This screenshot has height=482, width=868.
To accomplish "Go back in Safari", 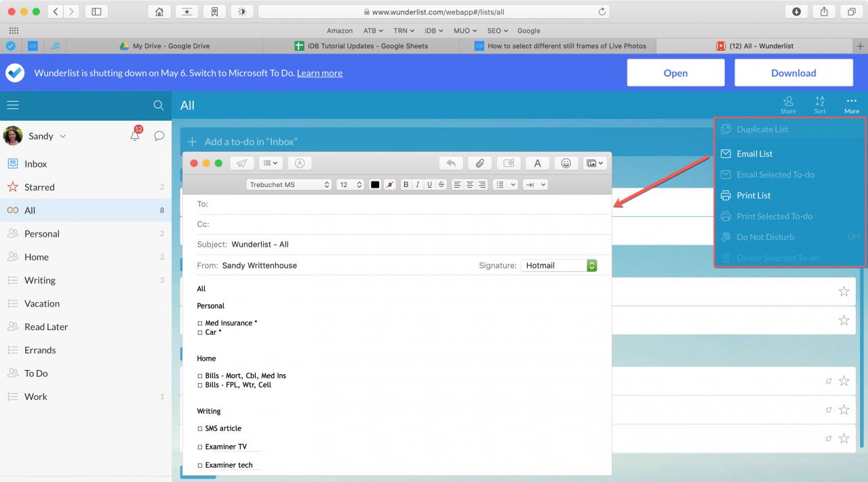I will [x=55, y=12].
